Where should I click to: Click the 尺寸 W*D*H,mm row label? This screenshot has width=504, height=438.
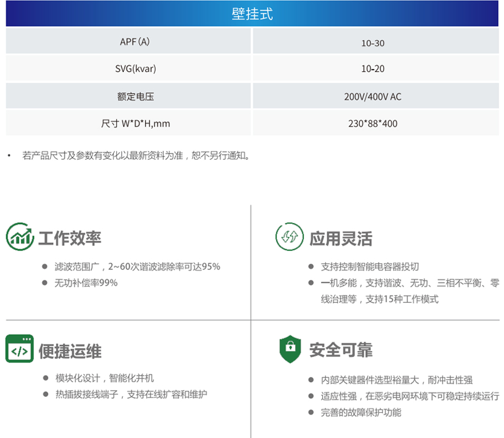(135, 123)
